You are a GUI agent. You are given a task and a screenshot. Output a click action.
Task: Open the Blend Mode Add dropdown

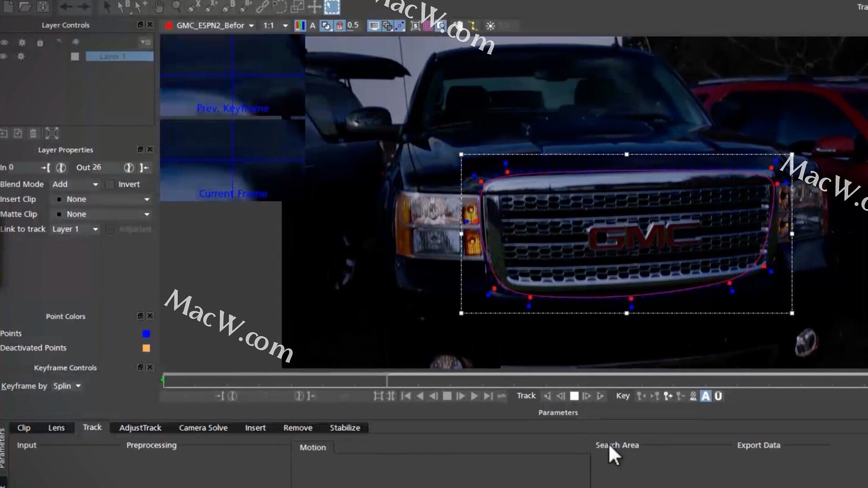pyautogui.click(x=75, y=184)
